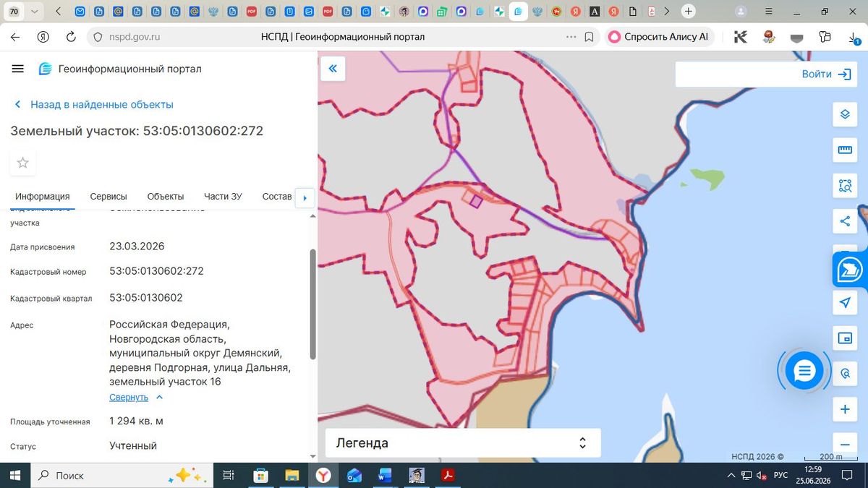Open Outlook from the taskbar

[354, 475]
